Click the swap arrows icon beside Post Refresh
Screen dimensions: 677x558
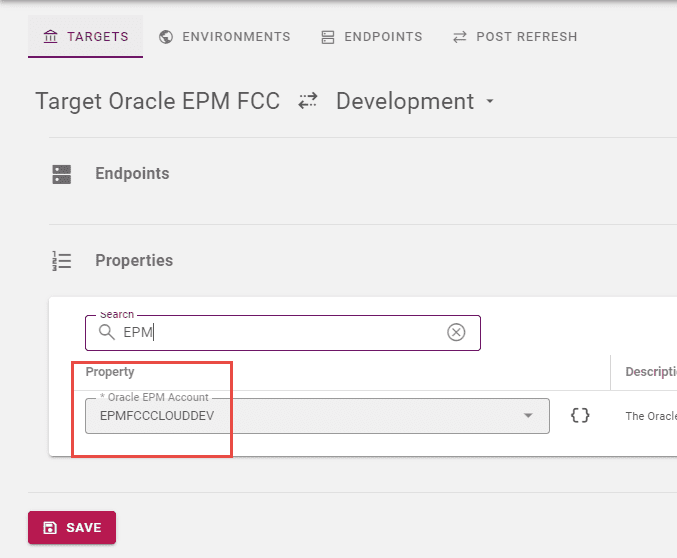point(460,37)
